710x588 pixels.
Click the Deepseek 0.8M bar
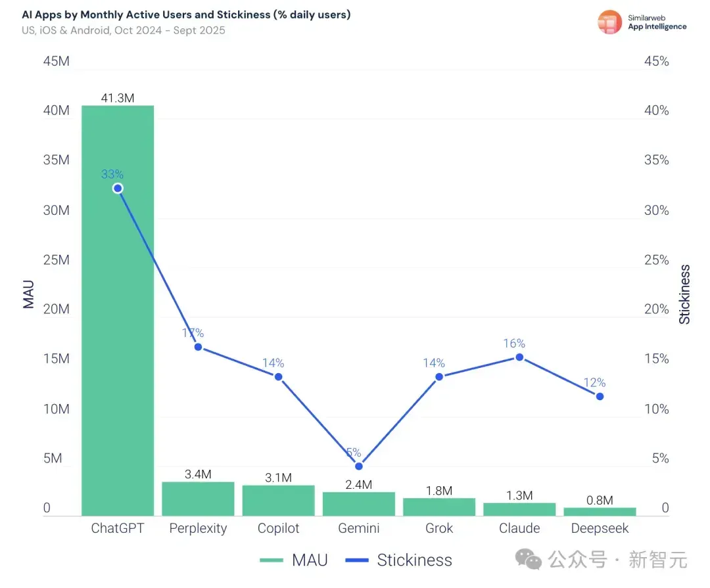tap(600, 512)
